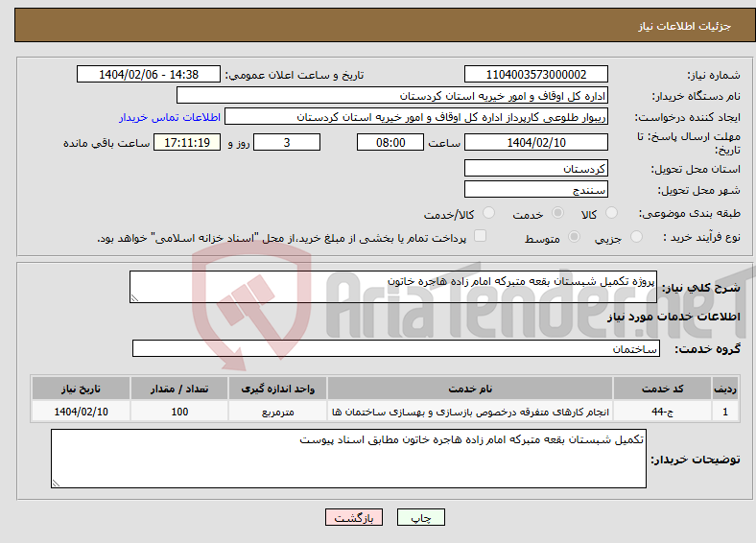Click the چاپ print button
This screenshot has width=756, height=543.
(421, 517)
